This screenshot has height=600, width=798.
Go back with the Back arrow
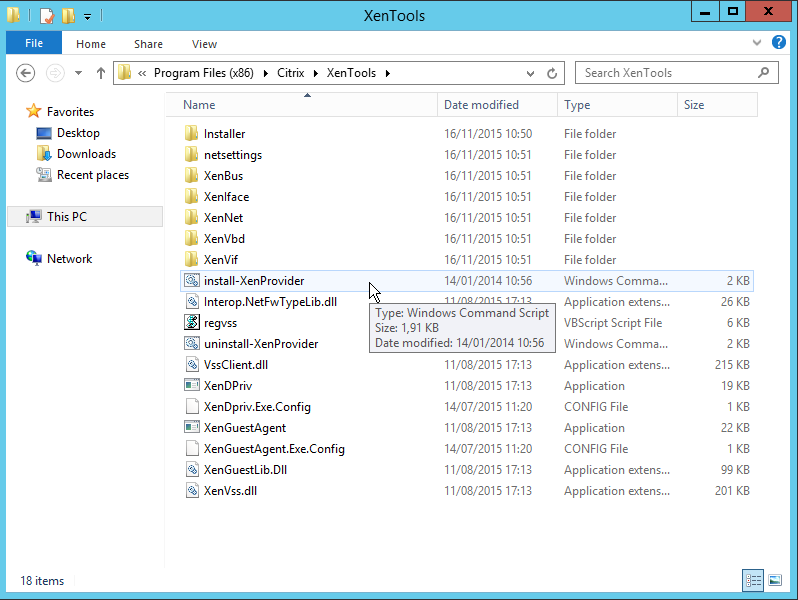click(25, 73)
